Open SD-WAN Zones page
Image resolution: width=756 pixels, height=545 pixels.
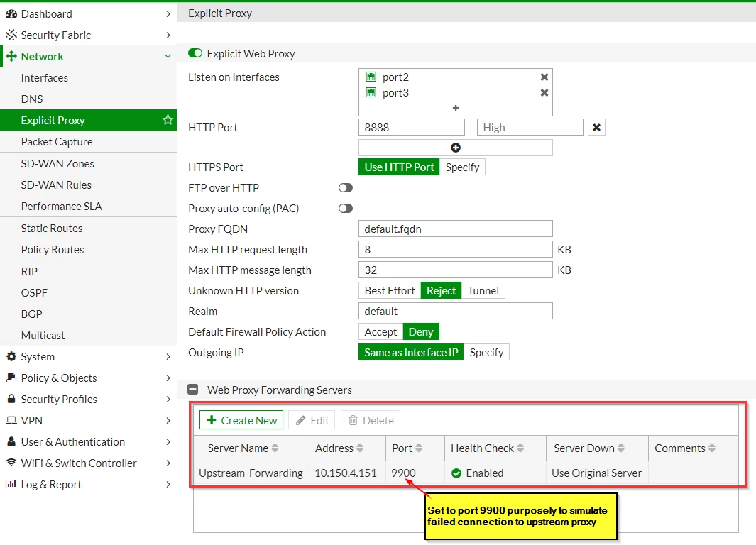click(x=89, y=163)
